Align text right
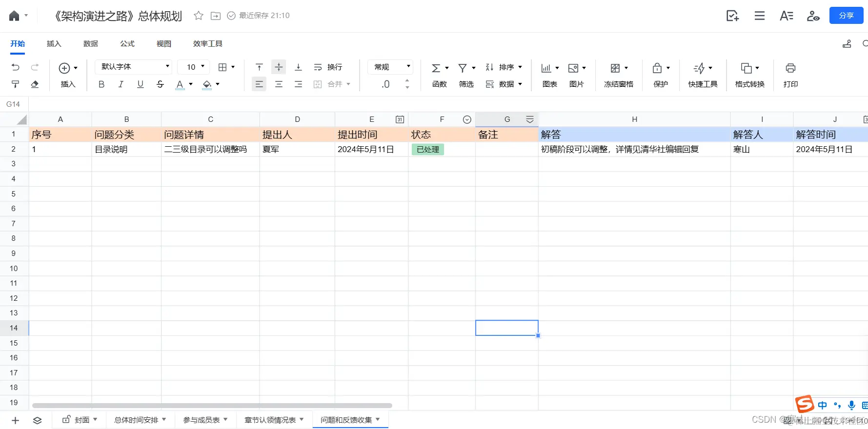The width and height of the screenshot is (868, 429). click(298, 84)
